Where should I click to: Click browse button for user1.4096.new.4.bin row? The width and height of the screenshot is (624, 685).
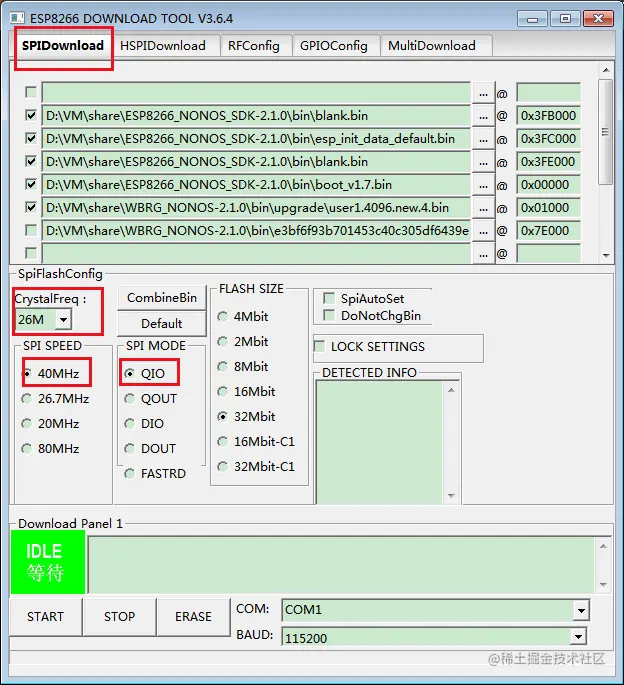[483, 208]
